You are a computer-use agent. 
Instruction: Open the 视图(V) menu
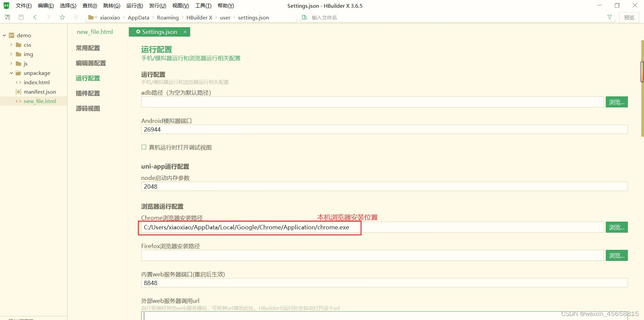pos(180,6)
